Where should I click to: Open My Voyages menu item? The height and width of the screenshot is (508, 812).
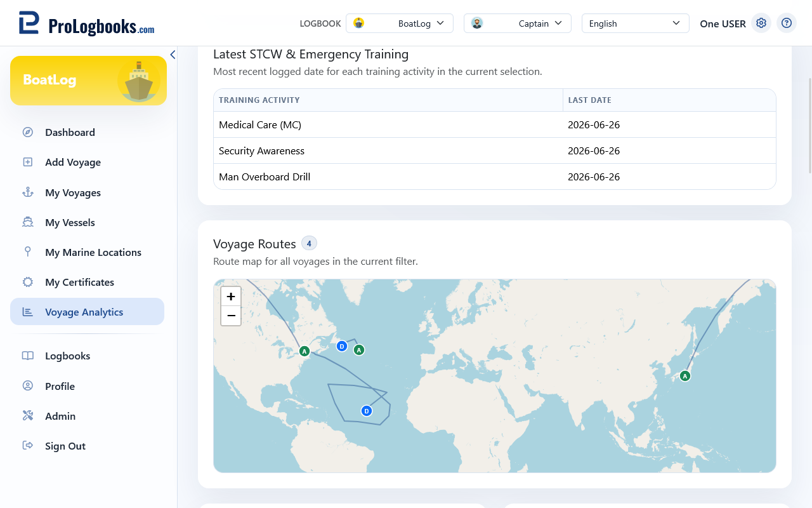(87, 192)
